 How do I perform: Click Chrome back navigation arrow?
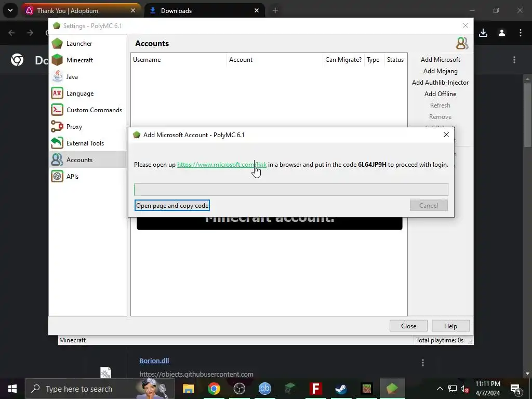tap(11, 33)
